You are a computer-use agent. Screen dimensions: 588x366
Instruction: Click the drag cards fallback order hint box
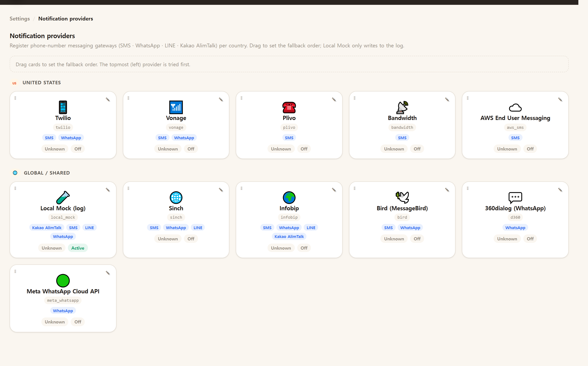coord(289,64)
